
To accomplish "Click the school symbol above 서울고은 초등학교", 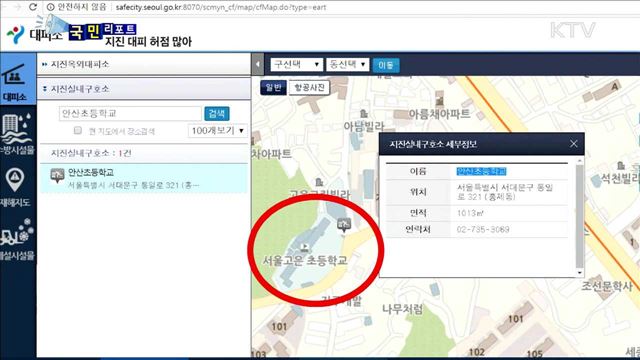I will 304,247.
